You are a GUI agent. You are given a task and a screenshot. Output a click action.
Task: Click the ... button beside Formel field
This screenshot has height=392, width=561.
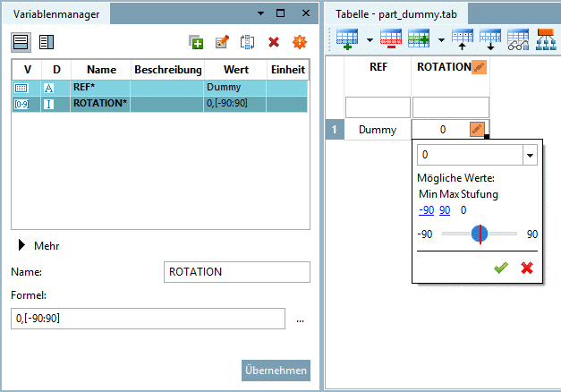click(300, 320)
